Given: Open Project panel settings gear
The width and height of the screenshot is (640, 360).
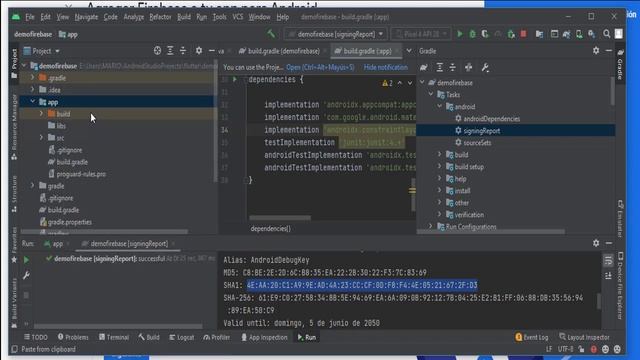Looking at the screenshot, I should [x=199, y=51].
